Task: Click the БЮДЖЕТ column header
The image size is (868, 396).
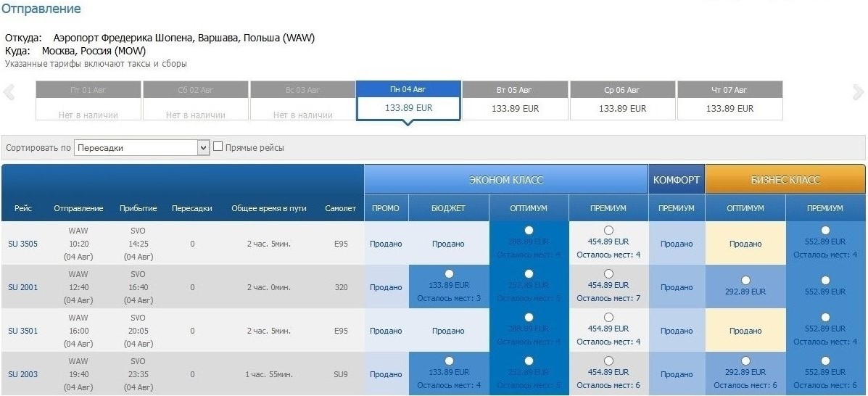Action: tap(448, 208)
